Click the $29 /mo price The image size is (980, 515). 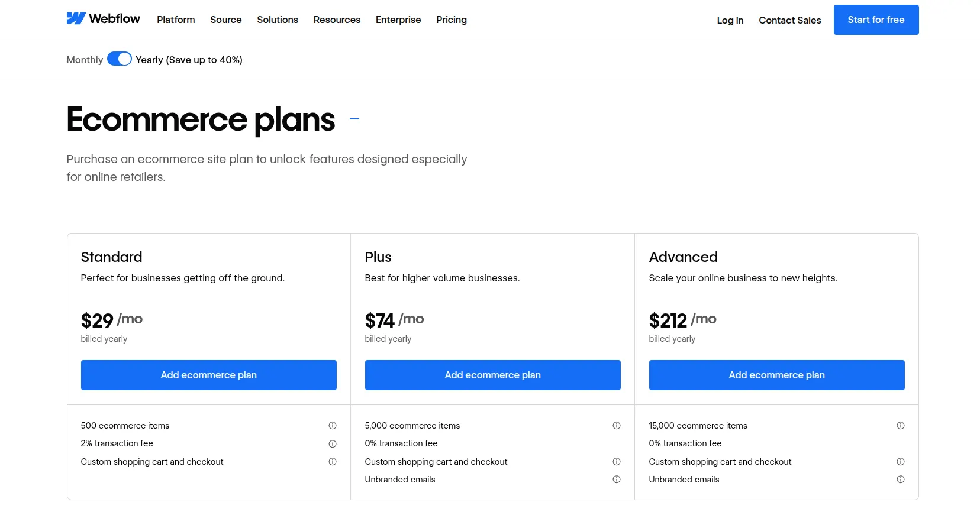click(112, 320)
